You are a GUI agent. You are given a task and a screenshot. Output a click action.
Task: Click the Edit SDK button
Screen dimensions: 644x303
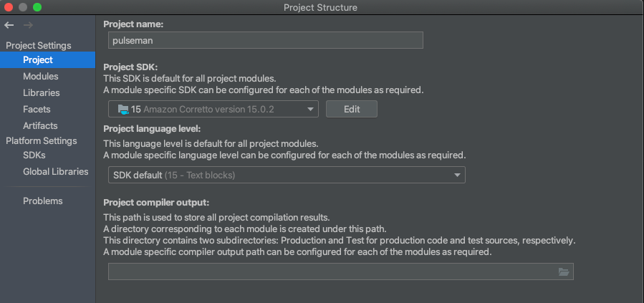(351, 110)
